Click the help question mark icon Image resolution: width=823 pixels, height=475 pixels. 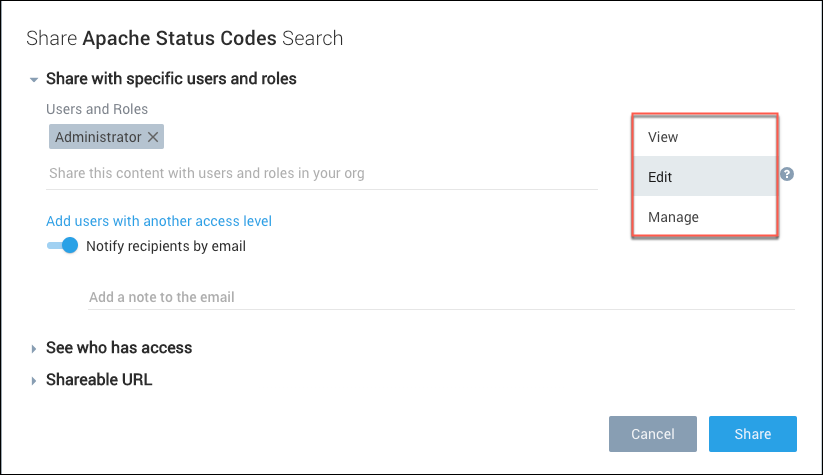787,174
